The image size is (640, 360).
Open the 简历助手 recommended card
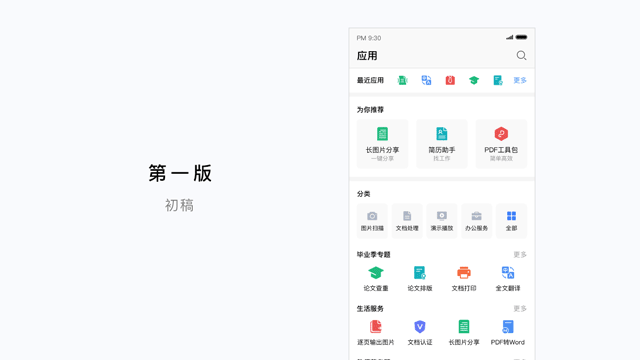tap(442, 144)
